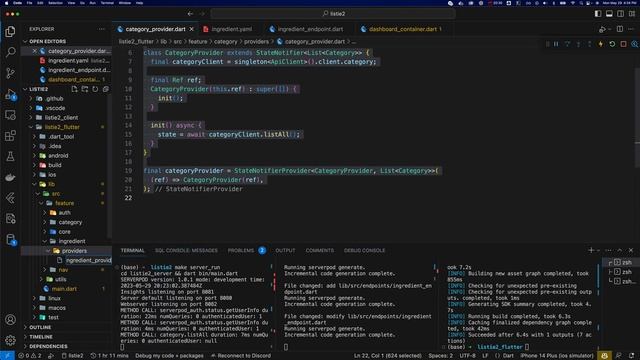This screenshot has width=640, height=360.
Task: Click New File icon in LISTIE2 header
Action: [74, 89]
